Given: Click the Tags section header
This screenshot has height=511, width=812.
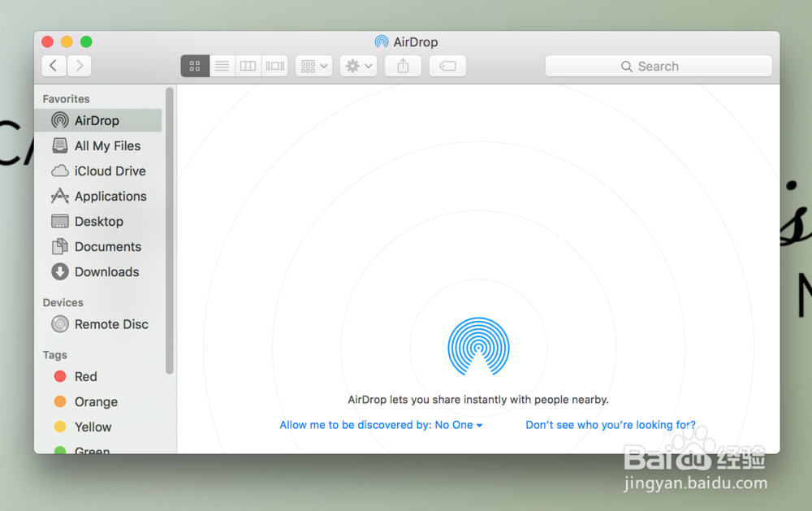Looking at the screenshot, I should click(55, 355).
